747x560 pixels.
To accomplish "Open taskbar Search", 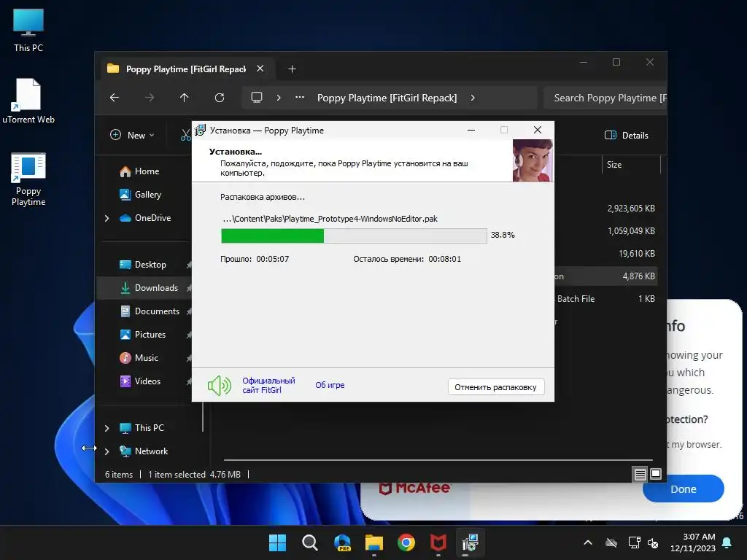I will (309, 542).
